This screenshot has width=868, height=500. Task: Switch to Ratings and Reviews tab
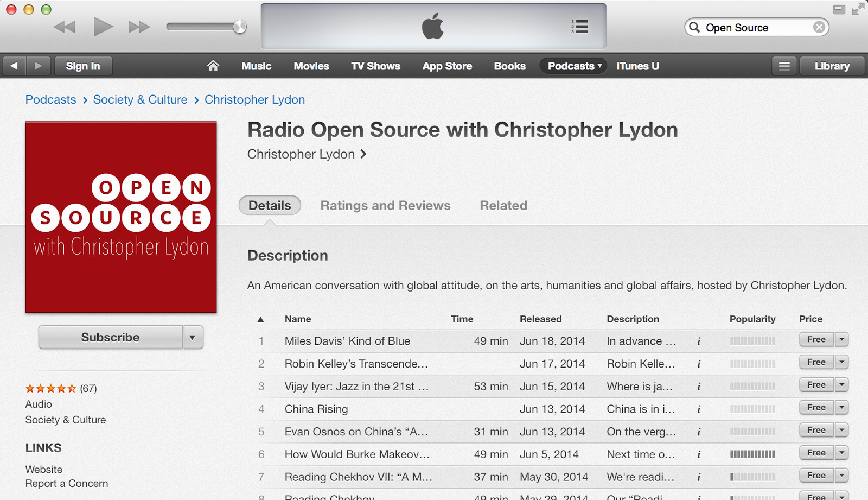[385, 205]
